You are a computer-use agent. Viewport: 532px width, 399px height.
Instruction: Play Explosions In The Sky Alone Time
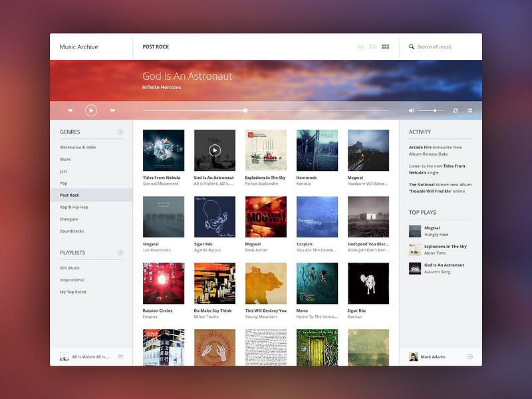[x=438, y=250]
